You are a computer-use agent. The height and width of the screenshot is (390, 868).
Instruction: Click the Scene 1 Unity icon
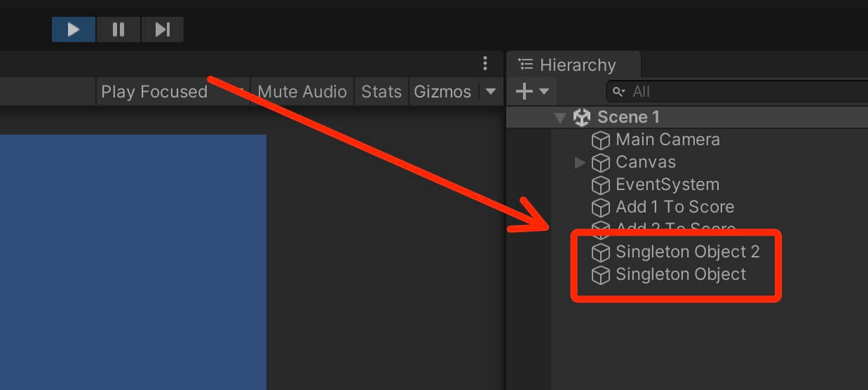[x=582, y=117]
